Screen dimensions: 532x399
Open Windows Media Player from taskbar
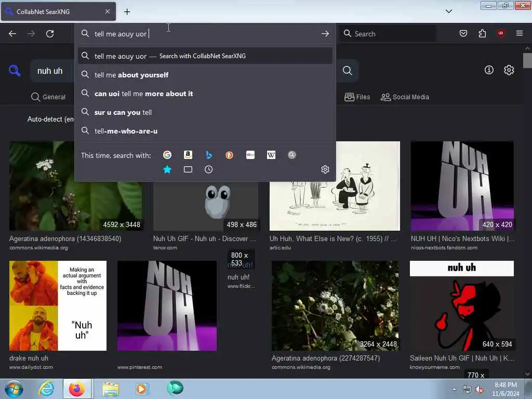(x=141, y=389)
